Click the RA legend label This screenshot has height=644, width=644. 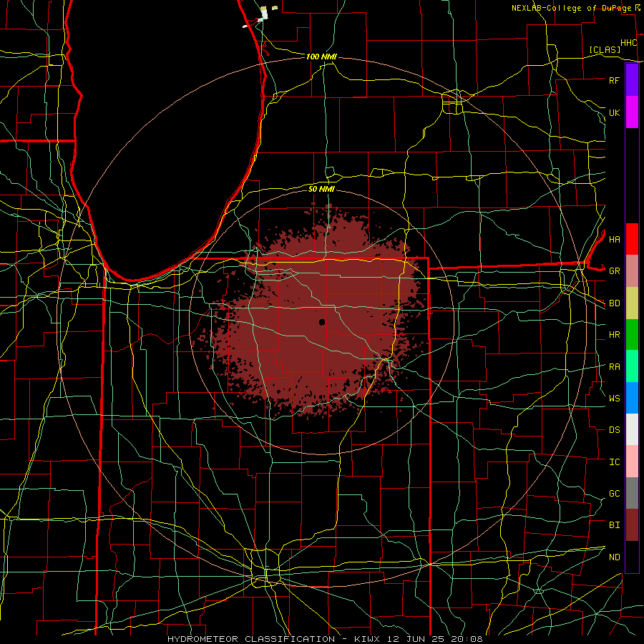[x=614, y=366]
